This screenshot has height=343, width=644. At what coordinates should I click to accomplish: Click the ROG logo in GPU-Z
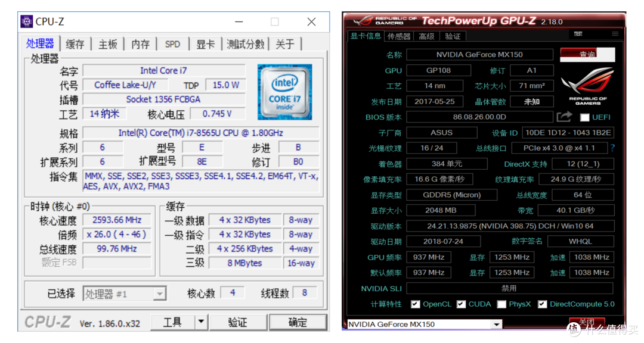coord(588,86)
